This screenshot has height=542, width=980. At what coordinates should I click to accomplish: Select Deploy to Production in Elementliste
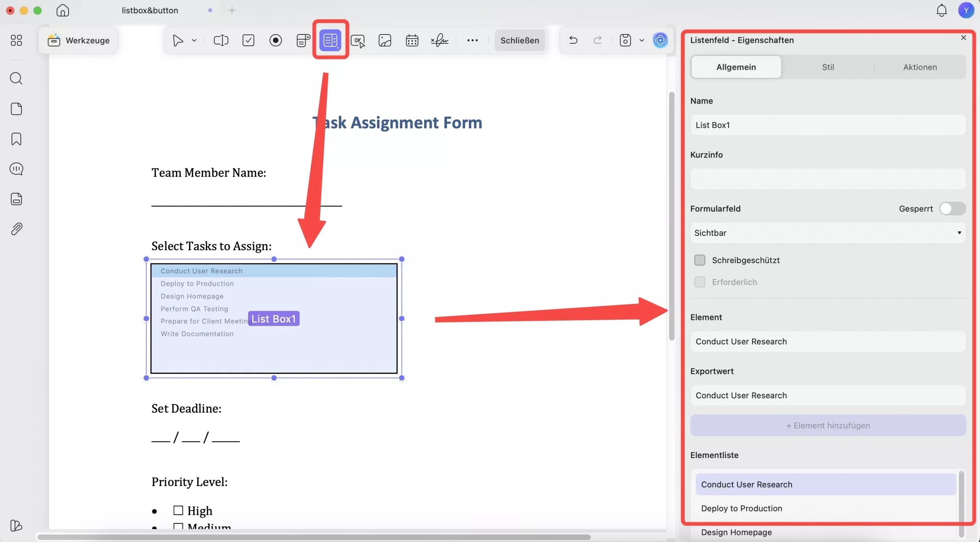point(825,508)
